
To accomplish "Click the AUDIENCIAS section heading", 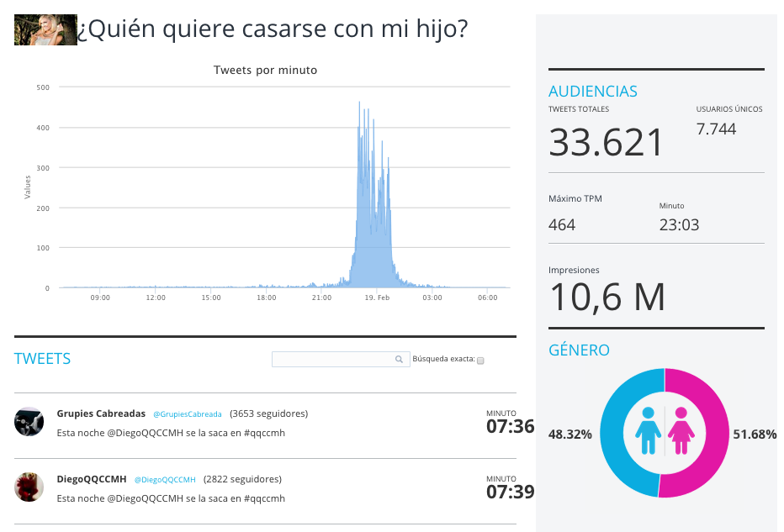I will click(x=592, y=92).
